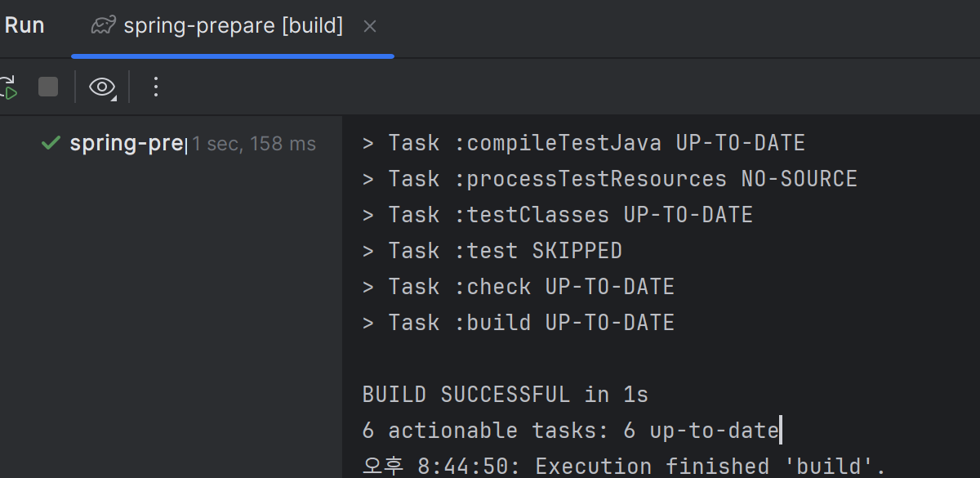Click the Rerun Gradle build icon
Image resolution: width=980 pixels, height=478 pixels.
[8, 87]
